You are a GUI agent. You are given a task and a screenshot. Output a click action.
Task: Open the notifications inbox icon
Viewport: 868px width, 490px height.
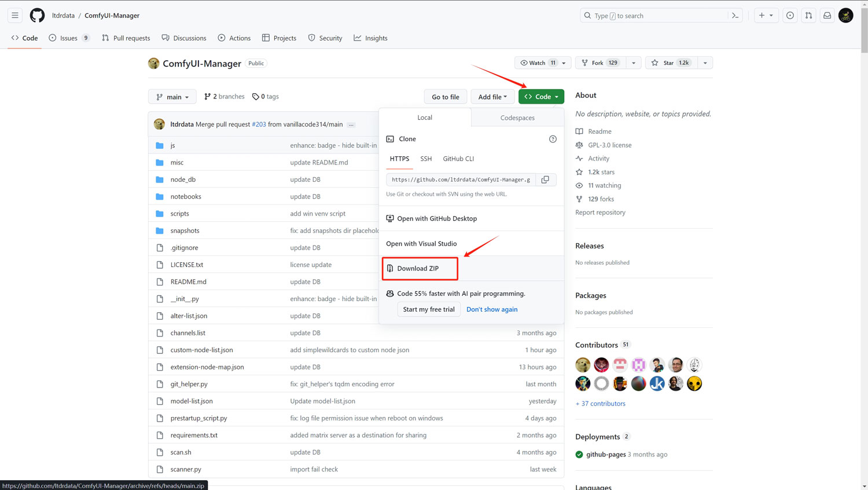coord(827,16)
